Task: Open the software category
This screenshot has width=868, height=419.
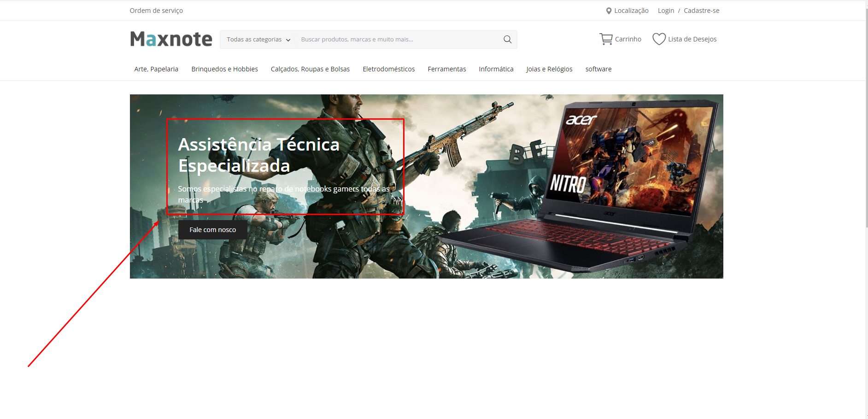Action: coord(598,69)
